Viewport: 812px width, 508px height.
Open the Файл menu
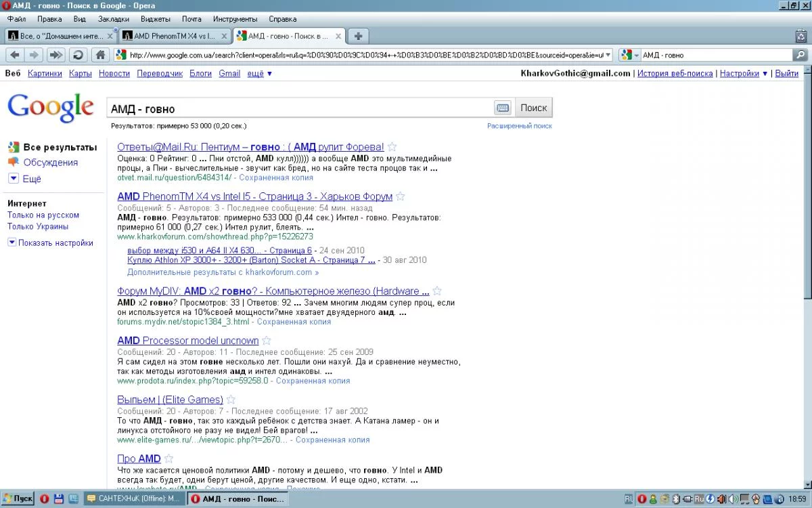[16, 19]
